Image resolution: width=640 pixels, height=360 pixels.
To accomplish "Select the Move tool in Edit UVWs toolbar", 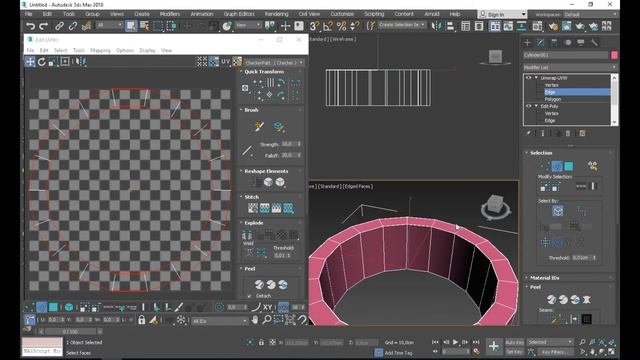I will tap(30, 62).
